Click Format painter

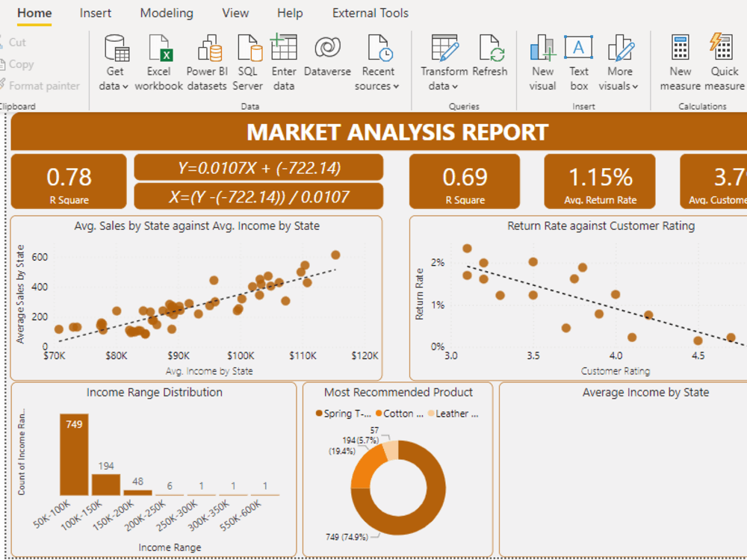(42, 86)
